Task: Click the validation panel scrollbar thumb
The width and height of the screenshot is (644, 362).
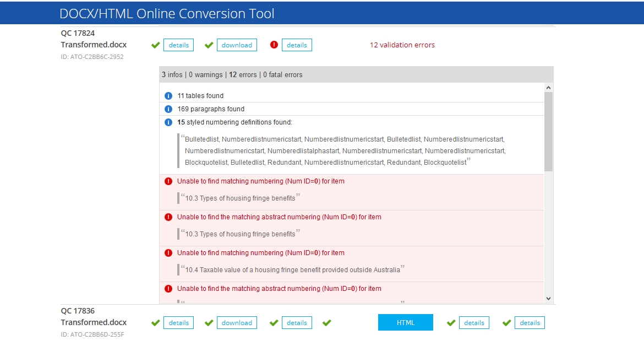Action: click(548, 131)
